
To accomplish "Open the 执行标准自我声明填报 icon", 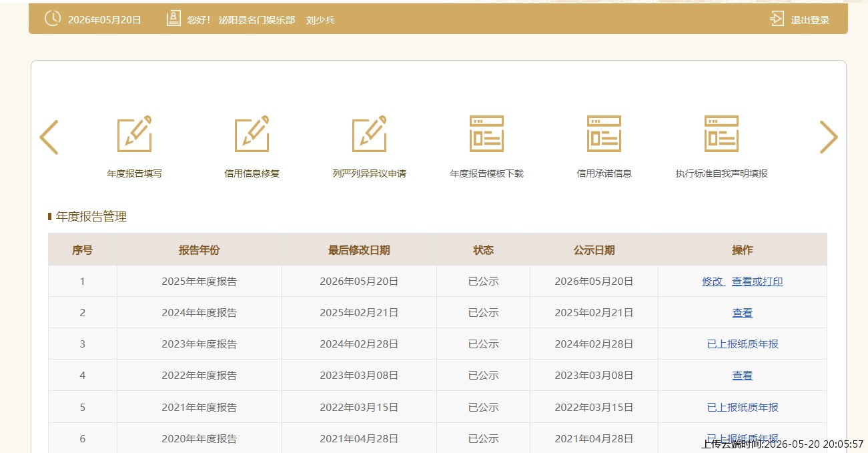I will (721, 133).
